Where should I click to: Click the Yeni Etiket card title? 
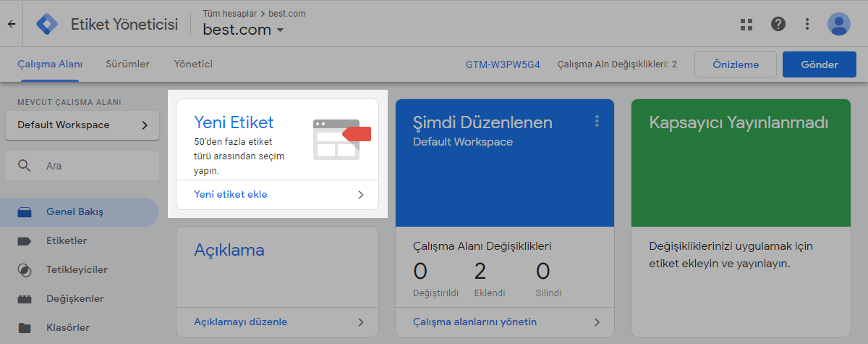point(234,121)
